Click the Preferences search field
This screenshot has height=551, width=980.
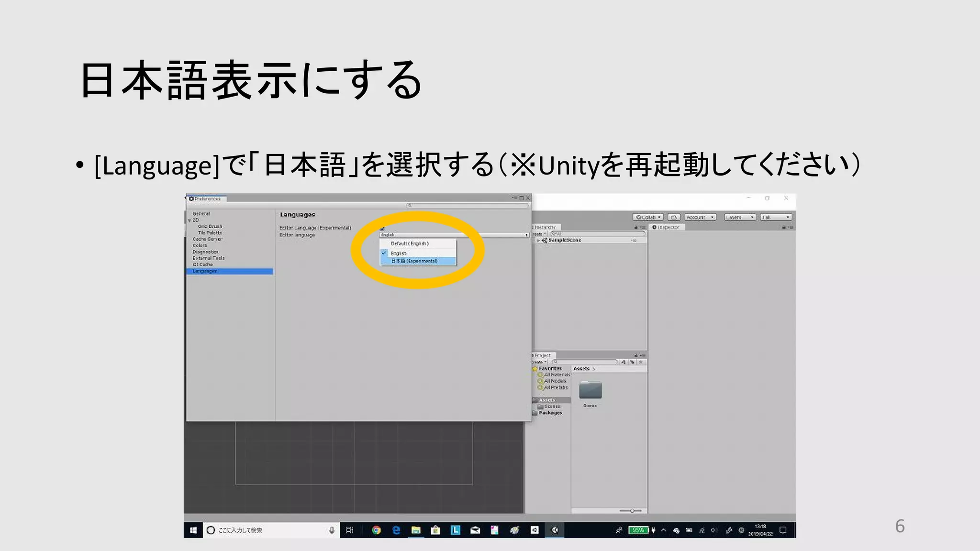(x=468, y=206)
